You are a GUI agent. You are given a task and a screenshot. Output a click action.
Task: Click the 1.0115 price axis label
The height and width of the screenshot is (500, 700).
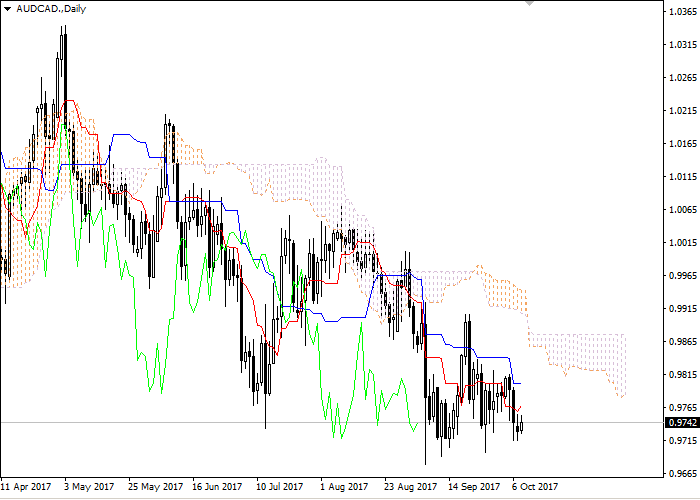[683, 177]
